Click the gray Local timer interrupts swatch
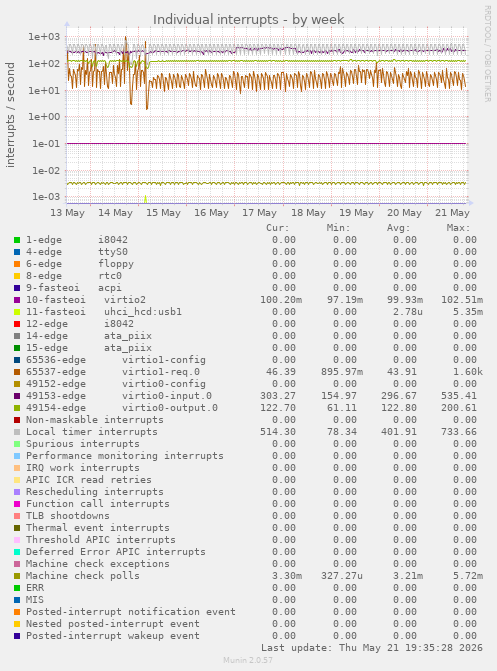This screenshot has height=671, width=497. tap(17, 432)
